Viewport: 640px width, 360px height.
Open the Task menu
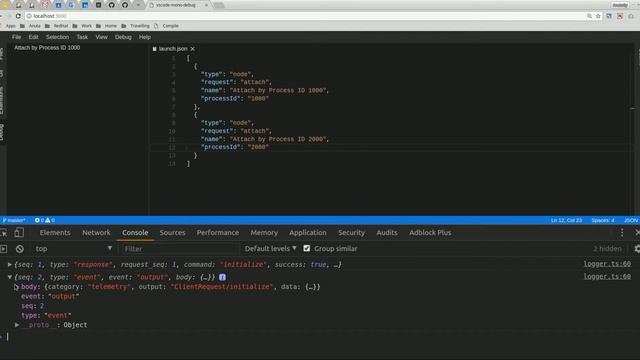pos(82,37)
